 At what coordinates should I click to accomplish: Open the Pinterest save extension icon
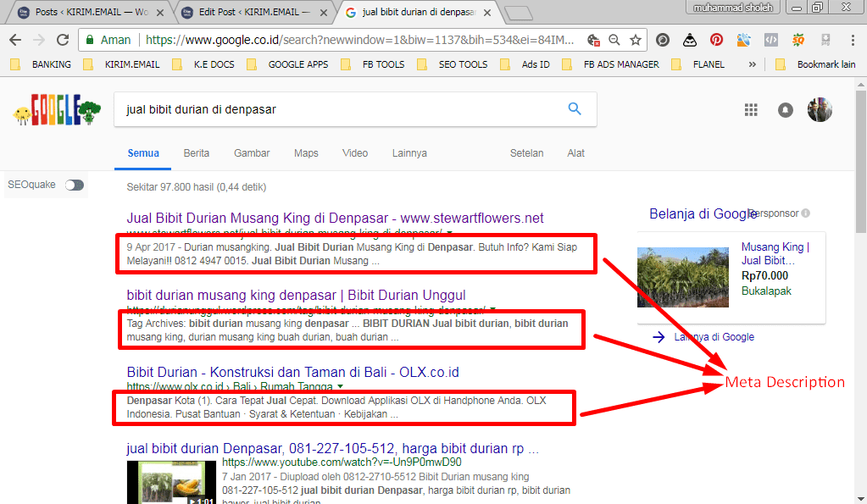pos(716,40)
